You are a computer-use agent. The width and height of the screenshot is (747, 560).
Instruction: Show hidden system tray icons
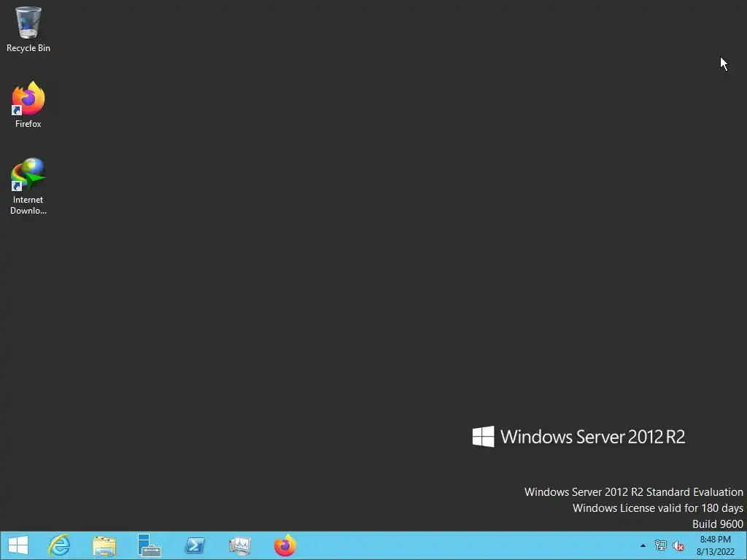(x=643, y=545)
